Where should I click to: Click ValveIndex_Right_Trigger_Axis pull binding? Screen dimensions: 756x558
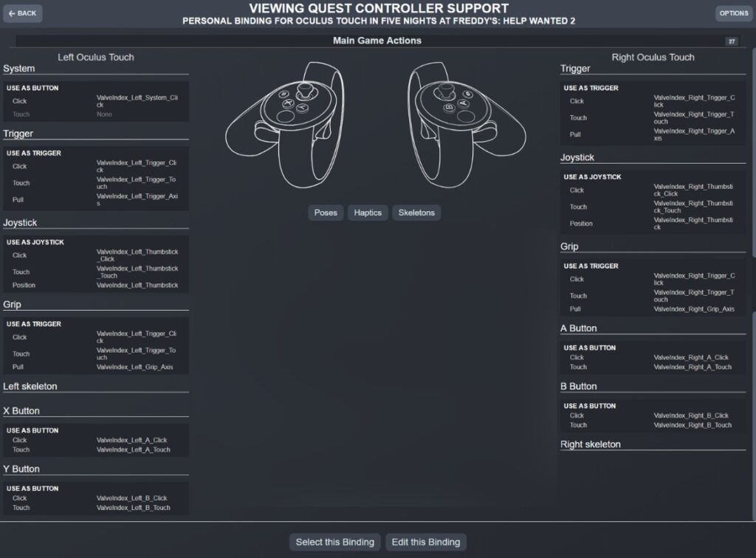(x=694, y=134)
